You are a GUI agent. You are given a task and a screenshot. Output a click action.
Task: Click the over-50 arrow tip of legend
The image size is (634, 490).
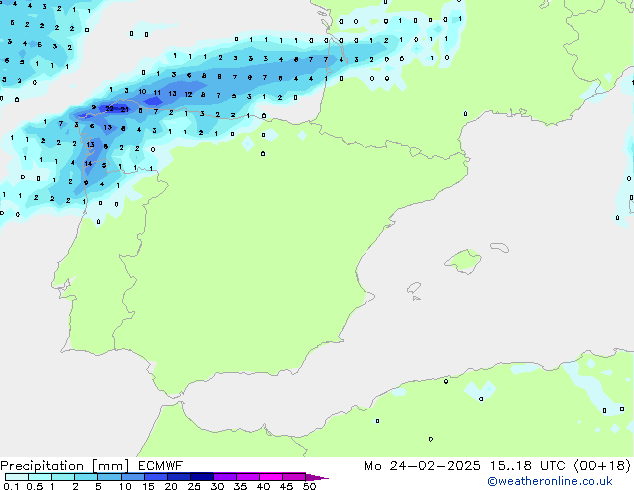click(x=317, y=477)
